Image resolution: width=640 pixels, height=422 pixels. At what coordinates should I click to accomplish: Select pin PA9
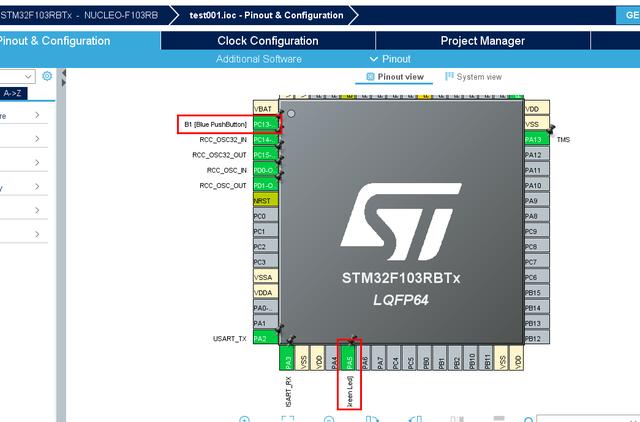click(537, 201)
